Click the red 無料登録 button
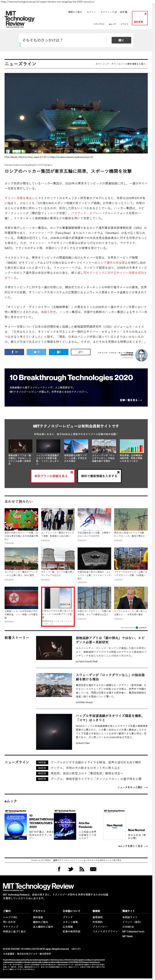The height and width of the screenshot is (980, 155). click(139, 18)
